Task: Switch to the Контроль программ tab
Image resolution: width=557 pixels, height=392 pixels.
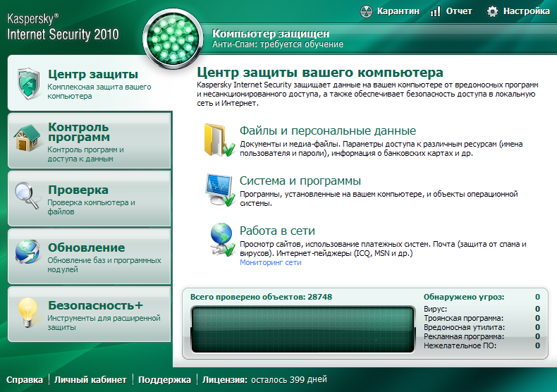Action: point(90,140)
